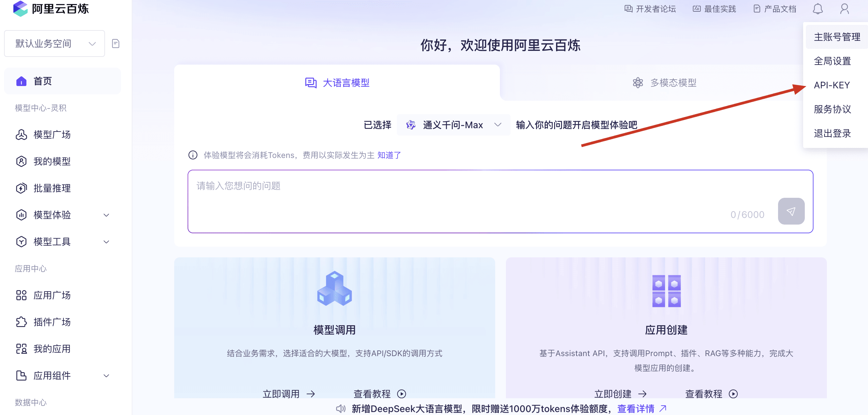868x415 pixels.
Task: Click 立即调用 in model card
Action: (289, 394)
